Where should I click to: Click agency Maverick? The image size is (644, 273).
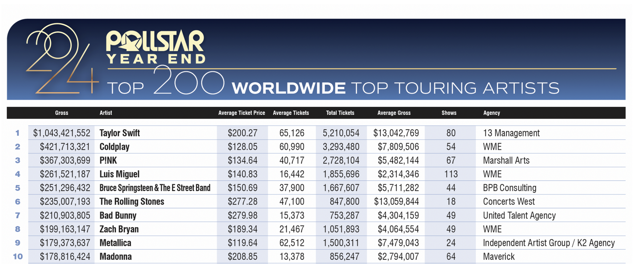click(499, 256)
